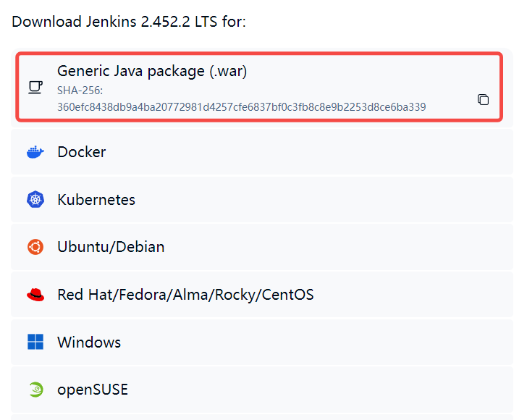
Task: Click the orange Ubuntu logo icon
Action: pyautogui.click(x=35, y=247)
